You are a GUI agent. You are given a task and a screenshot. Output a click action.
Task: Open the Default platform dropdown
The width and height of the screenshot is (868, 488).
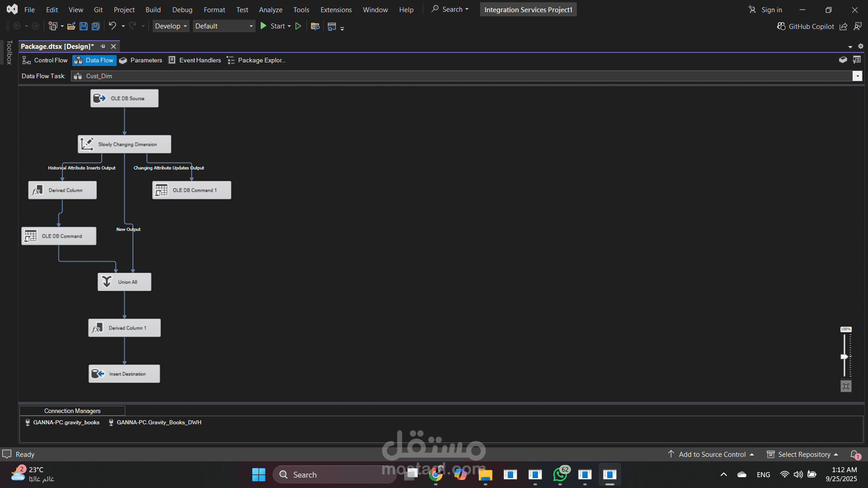click(x=224, y=26)
